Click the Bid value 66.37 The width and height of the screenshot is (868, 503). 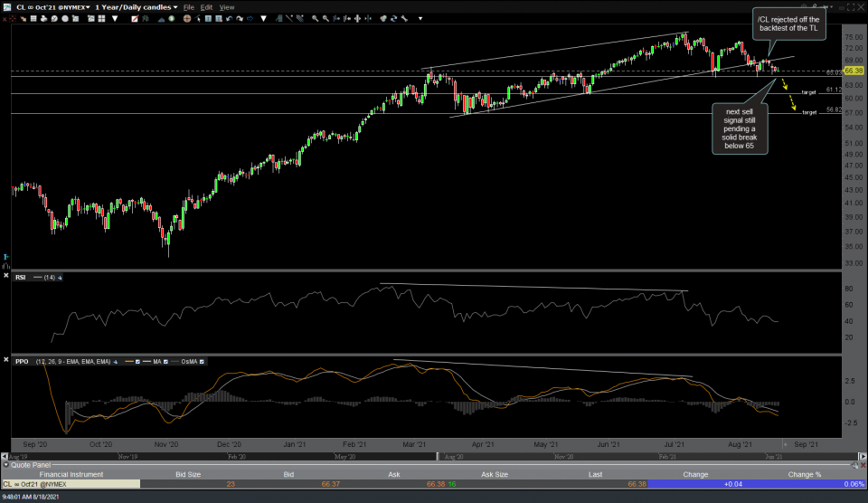tap(331, 484)
